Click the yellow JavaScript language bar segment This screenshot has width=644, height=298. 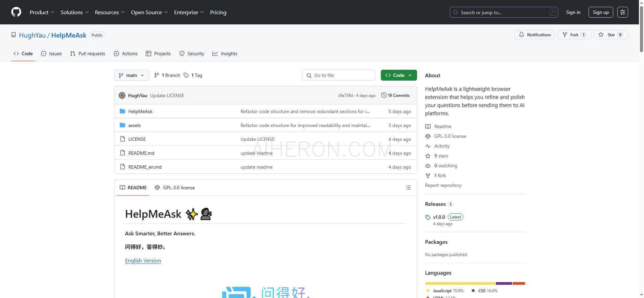coord(460,283)
